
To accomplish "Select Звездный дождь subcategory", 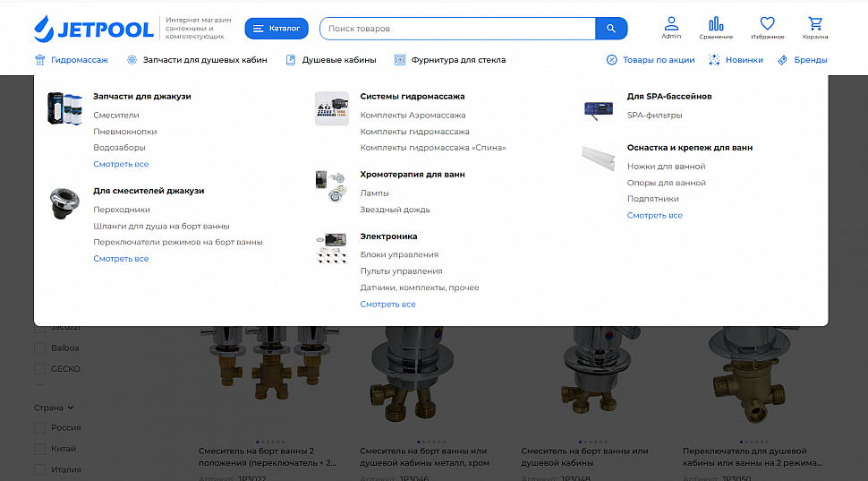I will click(396, 210).
